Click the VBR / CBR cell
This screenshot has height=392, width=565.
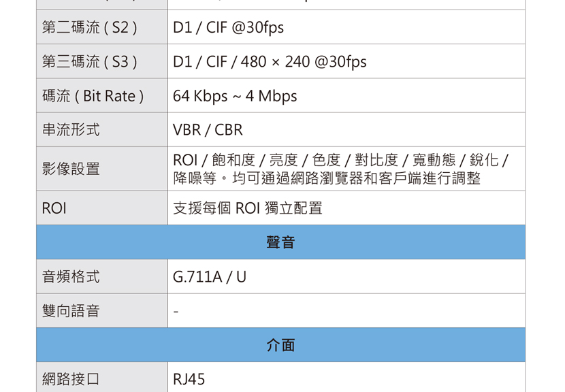tap(208, 130)
